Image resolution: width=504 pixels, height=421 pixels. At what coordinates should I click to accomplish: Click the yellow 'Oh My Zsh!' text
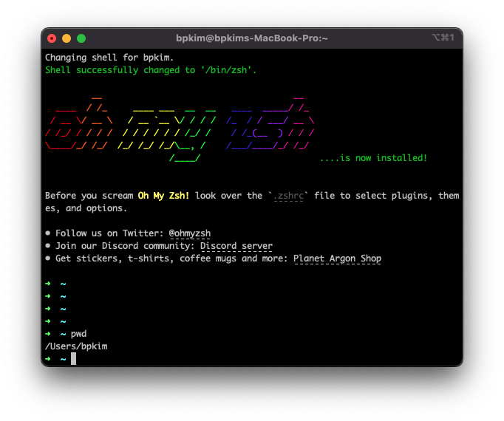click(x=163, y=196)
